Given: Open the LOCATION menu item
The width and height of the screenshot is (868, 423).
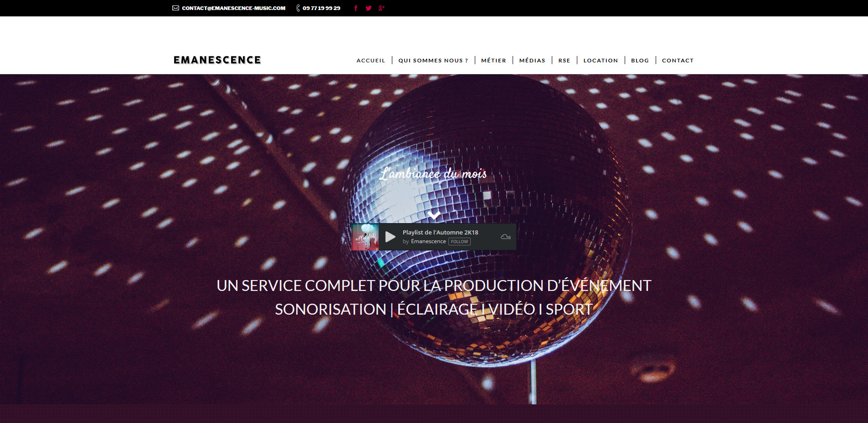Looking at the screenshot, I should point(601,61).
